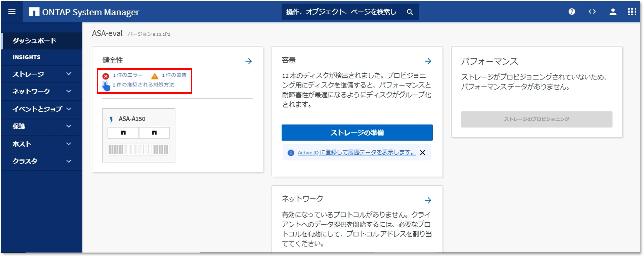The image size is (644, 257).
Task: Select the right controller node
Action: click(154, 133)
